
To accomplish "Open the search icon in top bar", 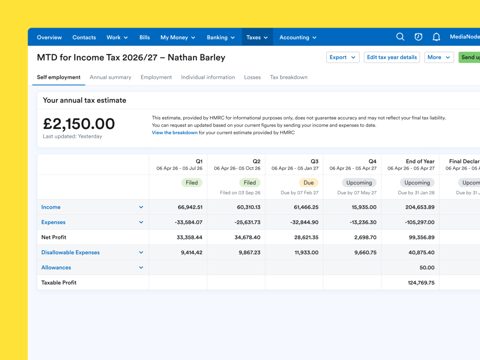I will [x=400, y=37].
